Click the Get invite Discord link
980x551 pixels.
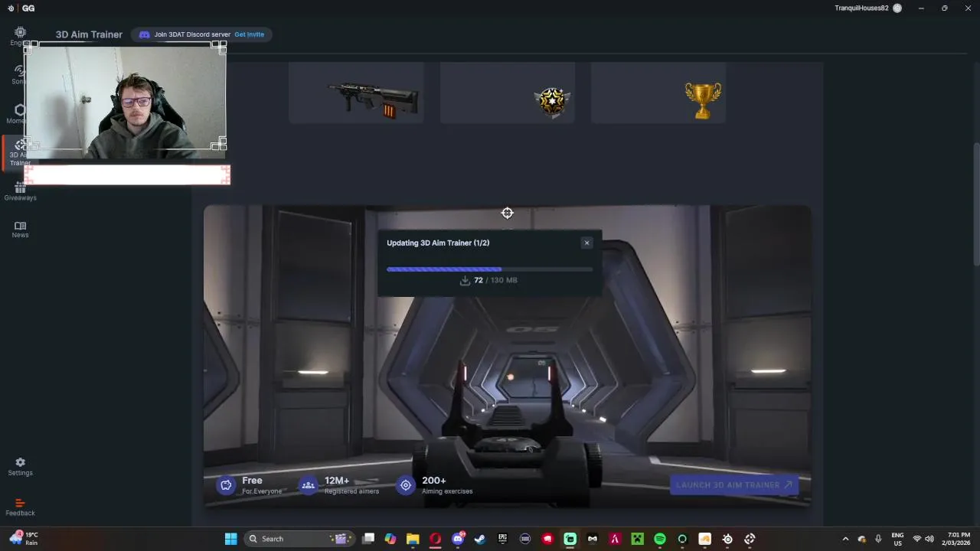(x=249, y=34)
